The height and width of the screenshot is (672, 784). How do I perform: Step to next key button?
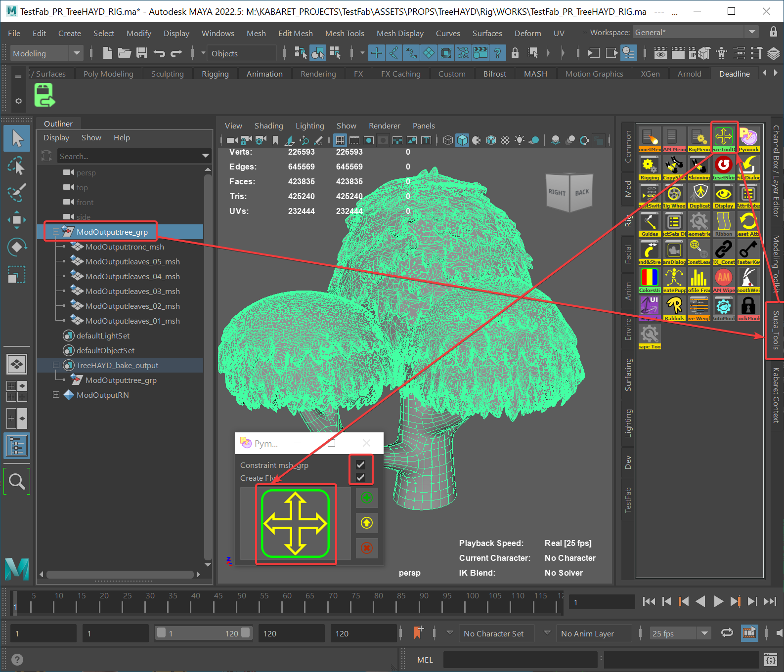click(735, 601)
